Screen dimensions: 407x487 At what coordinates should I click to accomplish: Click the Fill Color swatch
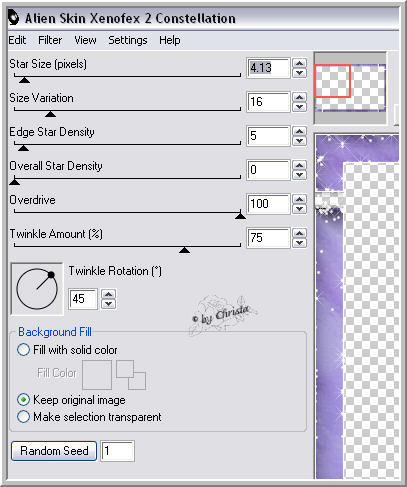click(x=97, y=375)
